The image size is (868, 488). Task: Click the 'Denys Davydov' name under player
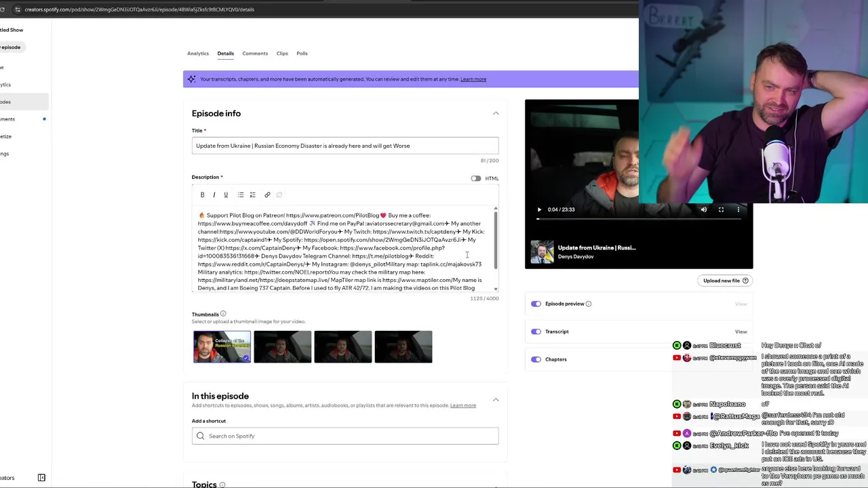576,257
